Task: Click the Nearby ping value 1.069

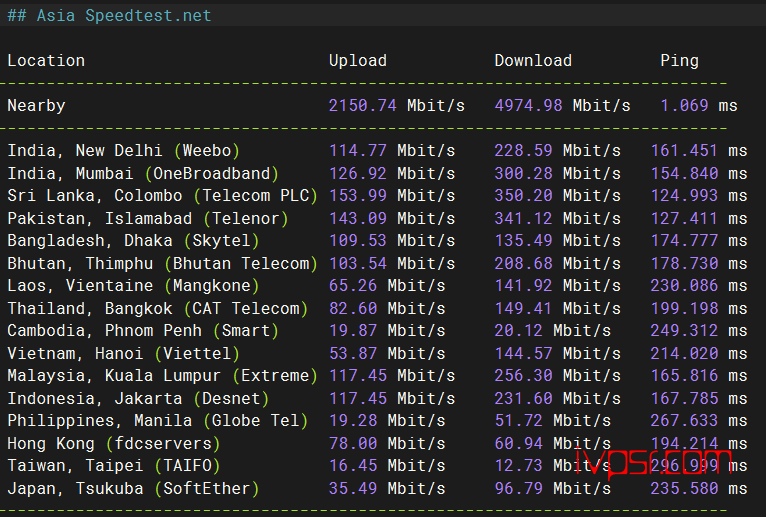Action: tap(684, 106)
